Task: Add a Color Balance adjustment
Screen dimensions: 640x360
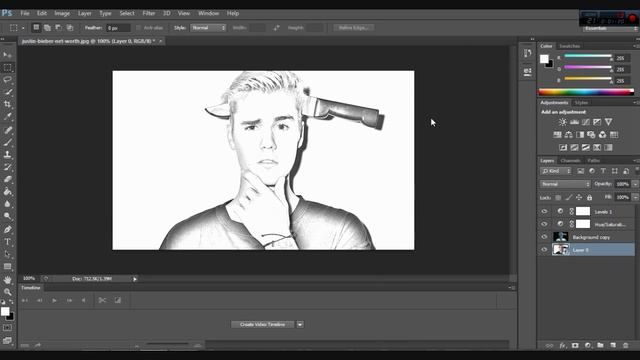Action: click(569, 134)
